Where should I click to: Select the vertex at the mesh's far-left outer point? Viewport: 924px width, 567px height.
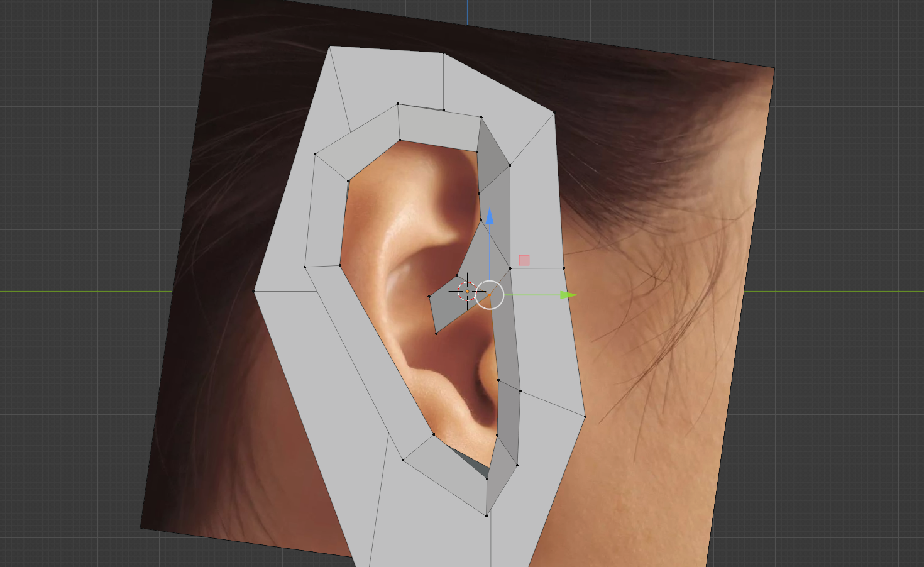255,291
